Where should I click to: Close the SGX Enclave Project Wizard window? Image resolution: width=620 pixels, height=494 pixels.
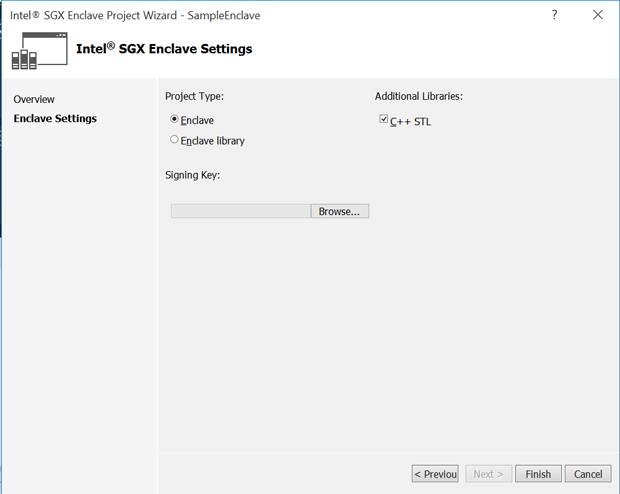[x=598, y=15]
